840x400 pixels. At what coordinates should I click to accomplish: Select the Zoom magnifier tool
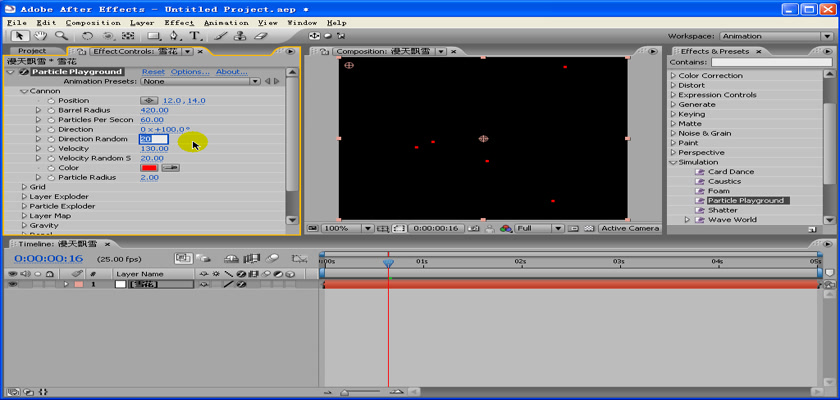tap(61, 36)
